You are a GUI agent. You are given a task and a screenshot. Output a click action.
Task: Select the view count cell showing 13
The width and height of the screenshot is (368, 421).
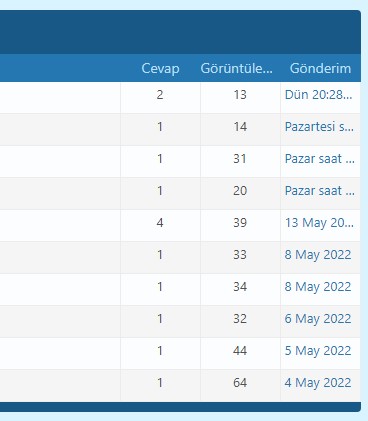tap(240, 98)
